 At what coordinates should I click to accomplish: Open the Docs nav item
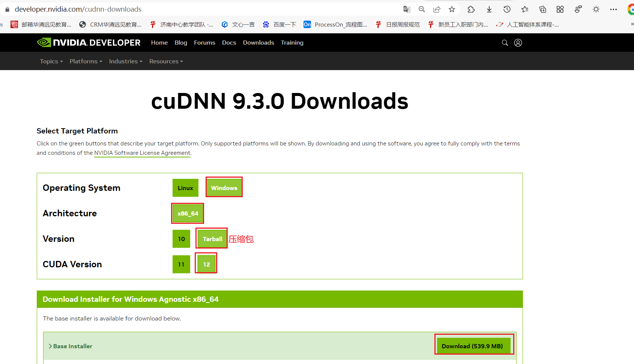click(x=229, y=43)
